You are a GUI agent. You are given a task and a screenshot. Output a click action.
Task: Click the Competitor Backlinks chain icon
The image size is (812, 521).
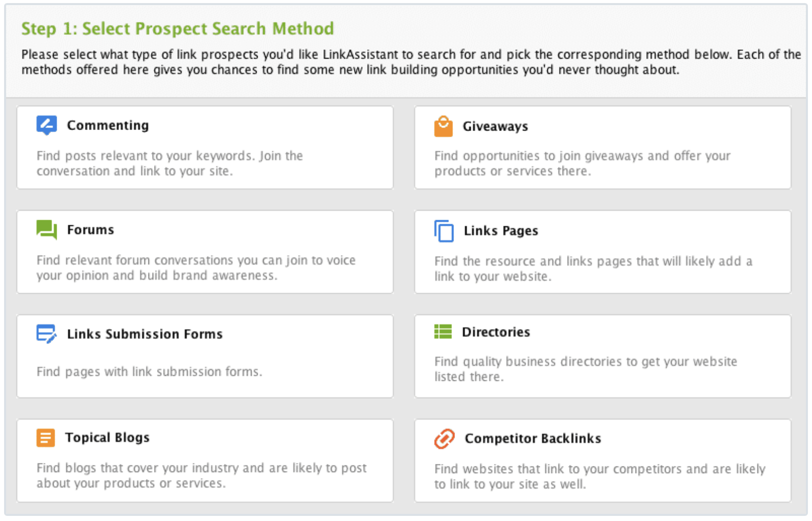(x=444, y=438)
